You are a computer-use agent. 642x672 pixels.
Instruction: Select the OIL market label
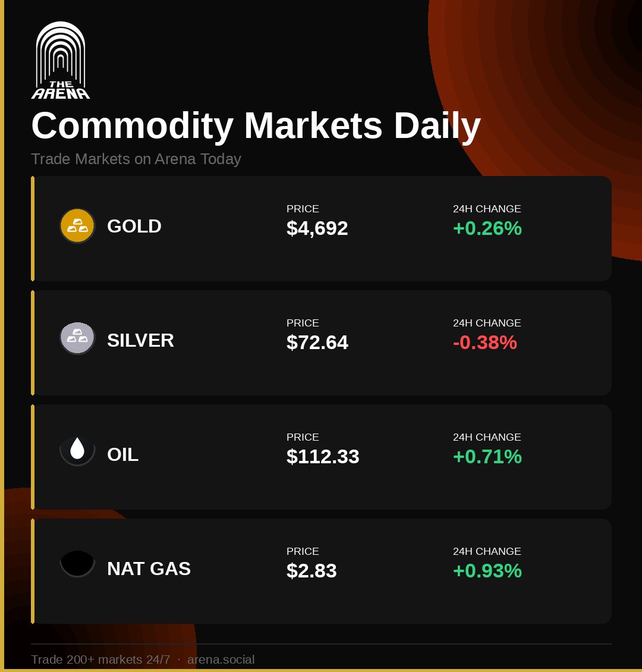pyautogui.click(x=122, y=455)
